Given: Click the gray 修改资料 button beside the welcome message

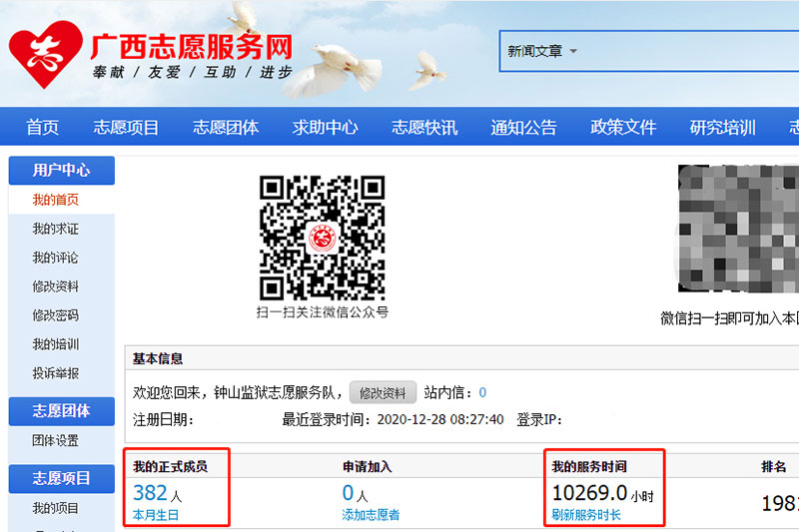Looking at the screenshot, I should [x=383, y=392].
